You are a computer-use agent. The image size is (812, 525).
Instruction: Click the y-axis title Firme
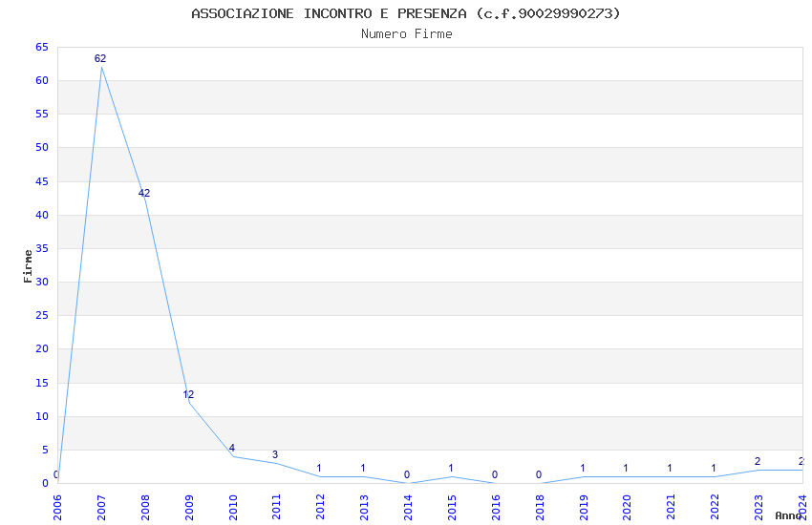point(28,266)
